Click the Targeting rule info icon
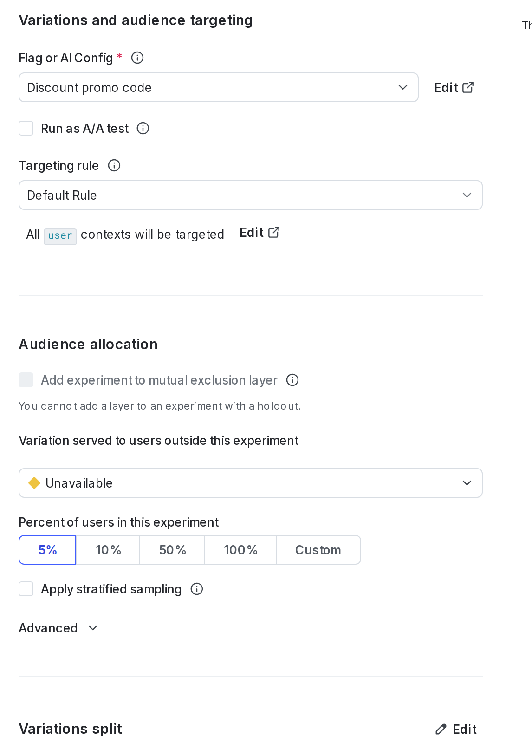 point(114,166)
